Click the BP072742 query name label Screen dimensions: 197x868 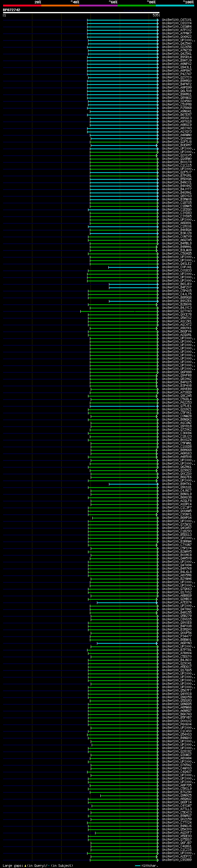coord(11,10)
